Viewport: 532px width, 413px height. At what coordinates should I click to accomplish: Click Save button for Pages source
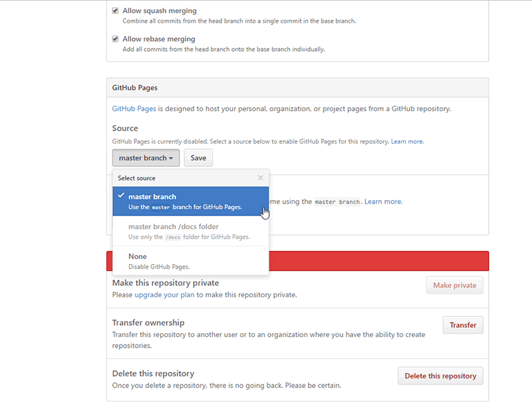point(198,158)
